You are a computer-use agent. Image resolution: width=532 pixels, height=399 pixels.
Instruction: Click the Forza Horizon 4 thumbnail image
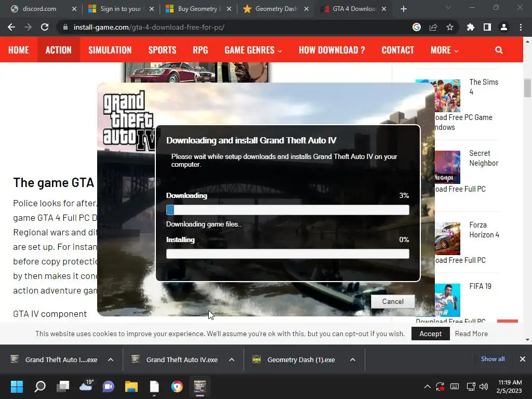pos(447,238)
